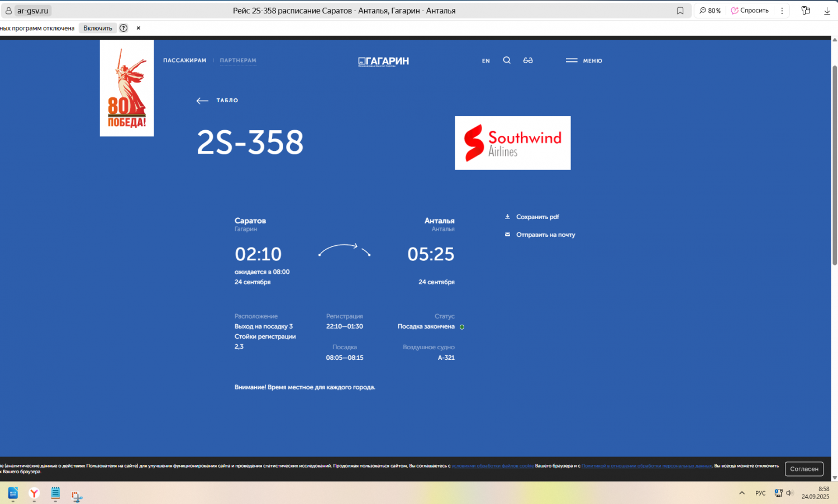
Task: Switch to the ПАРТНЕРАМ section
Action: click(238, 60)
